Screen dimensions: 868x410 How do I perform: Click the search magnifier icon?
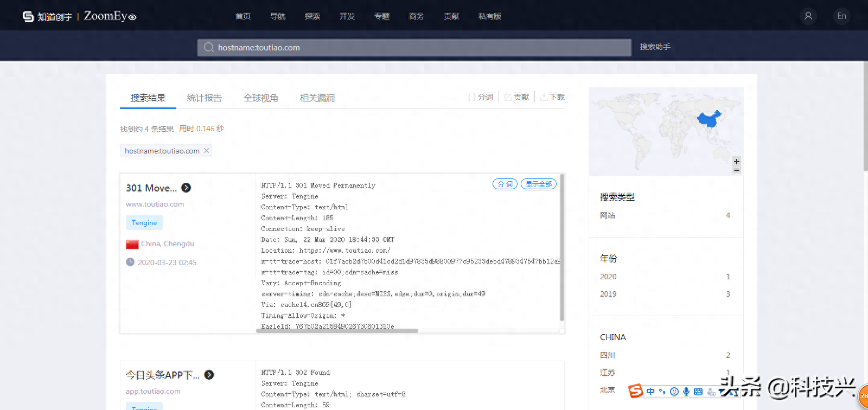click(x=208, y=47)
